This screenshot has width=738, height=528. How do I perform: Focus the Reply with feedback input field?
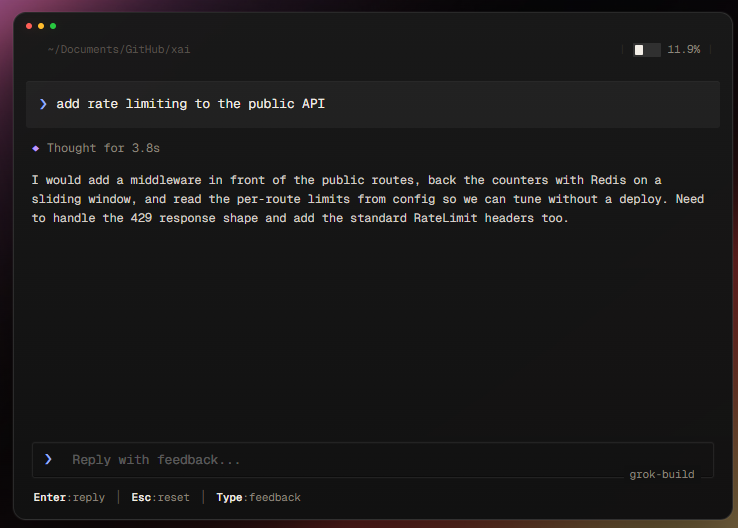click(373, 460)
